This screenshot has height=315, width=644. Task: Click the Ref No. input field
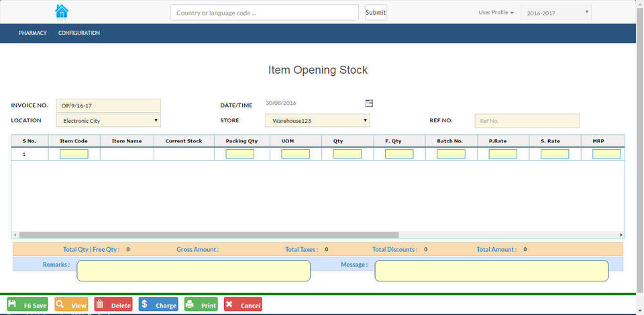(527, 121)
